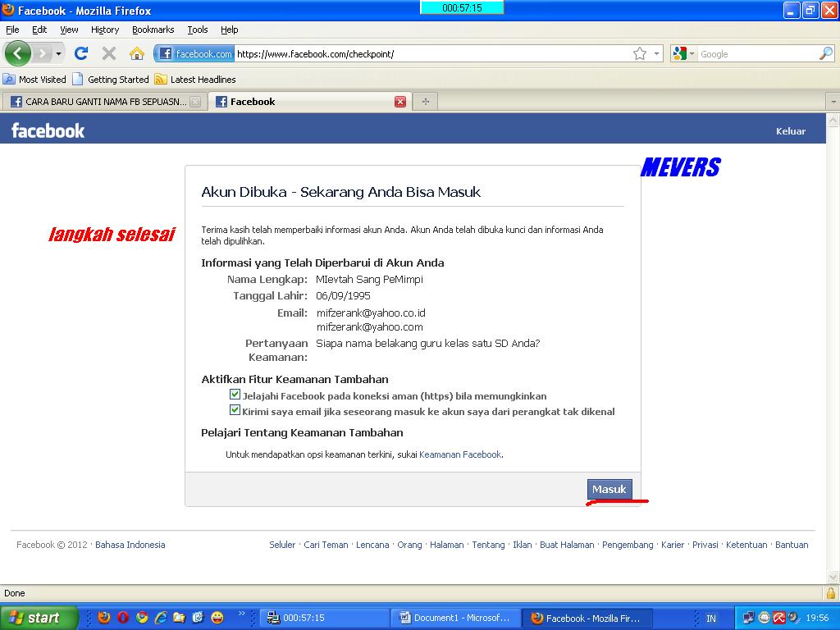Image resolution: width=840 pixels, height=630 pixels.
Task: Click the Masuk button
Action: [609, 489]
